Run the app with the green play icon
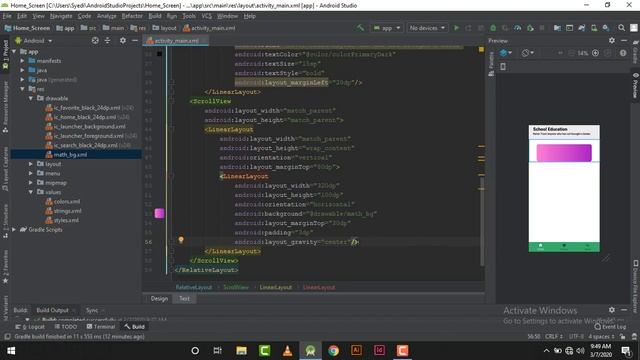Image resolution: width=640 pixels, height=360 pixels. (456, 28)
